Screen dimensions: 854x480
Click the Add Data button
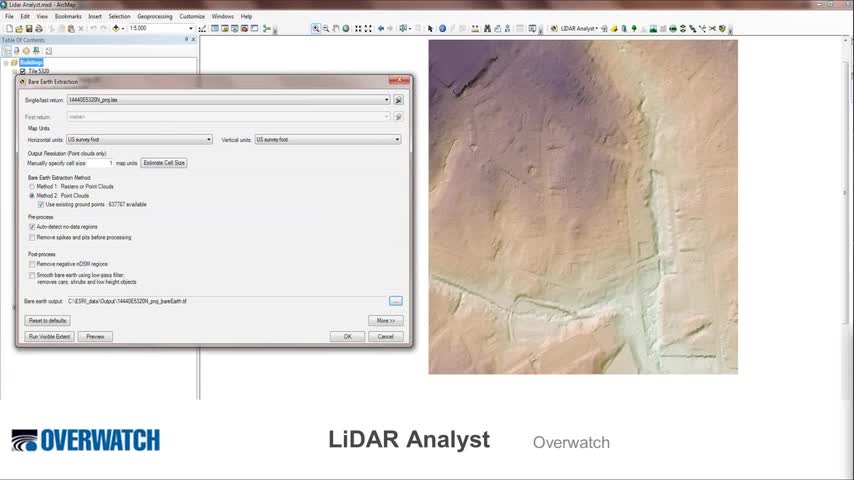[x=115, y=28]
